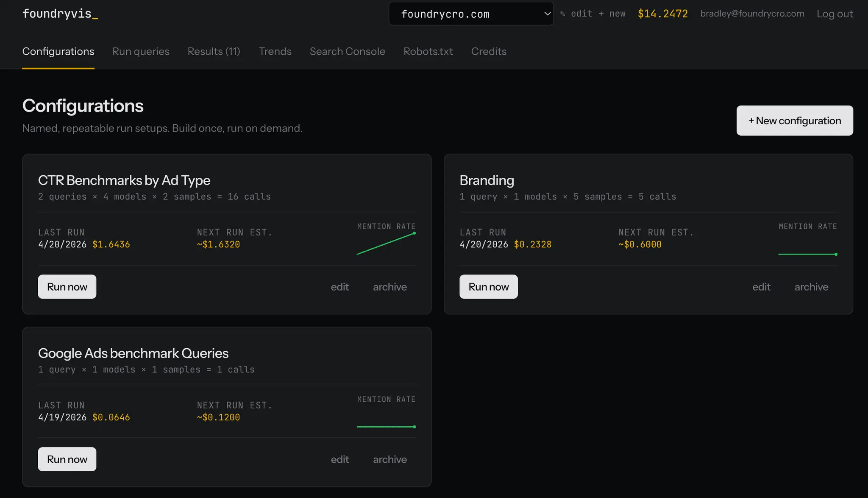
Task: Click the CTR Benchmarks by Ad Type title
Action: point(124,180)
